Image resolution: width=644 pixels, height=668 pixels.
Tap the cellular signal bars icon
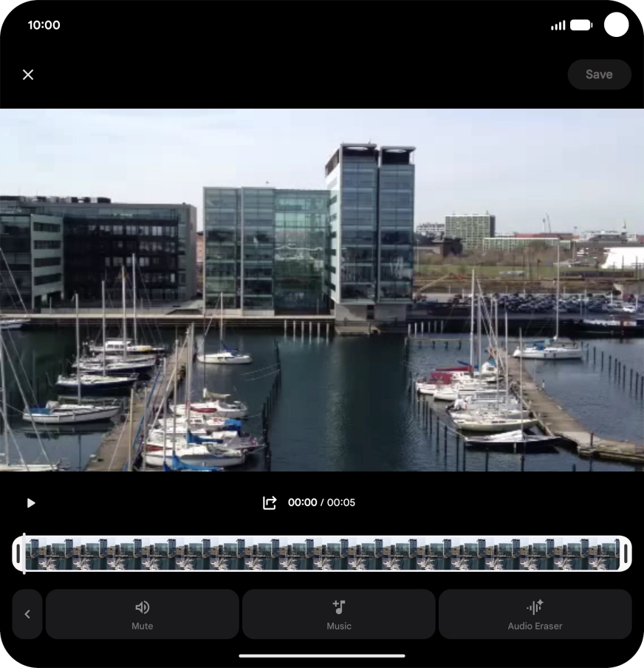point(558,26)
